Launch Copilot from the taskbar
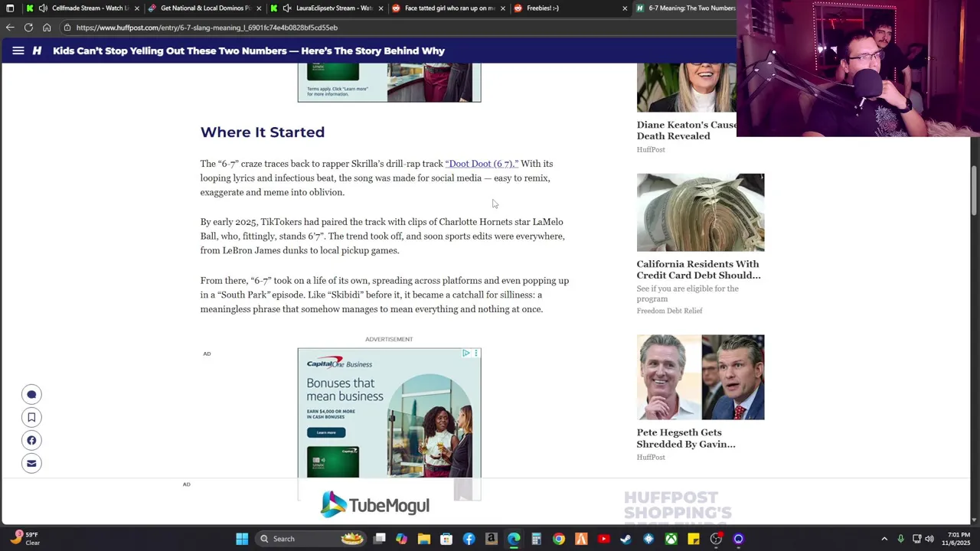 tap(401, 539)
